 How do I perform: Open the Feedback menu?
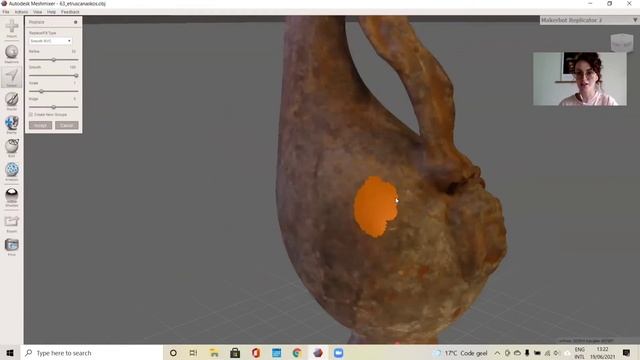click(70, 12)
